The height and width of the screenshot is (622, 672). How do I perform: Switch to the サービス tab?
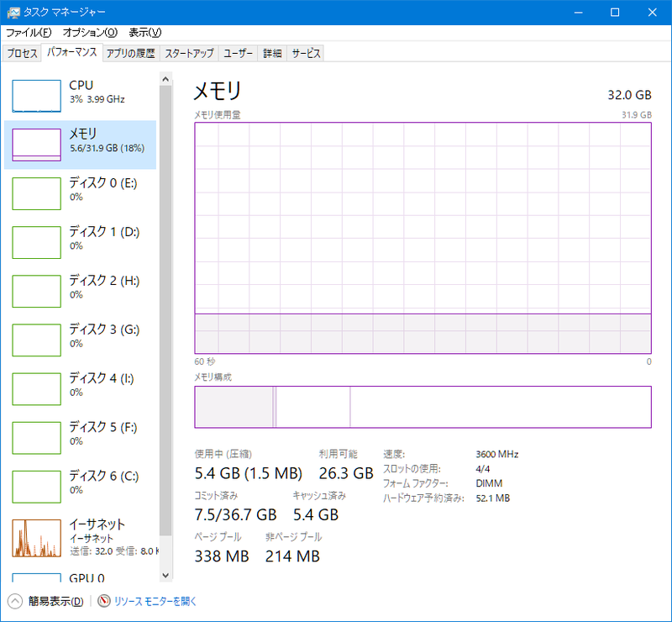pos(306,53)
